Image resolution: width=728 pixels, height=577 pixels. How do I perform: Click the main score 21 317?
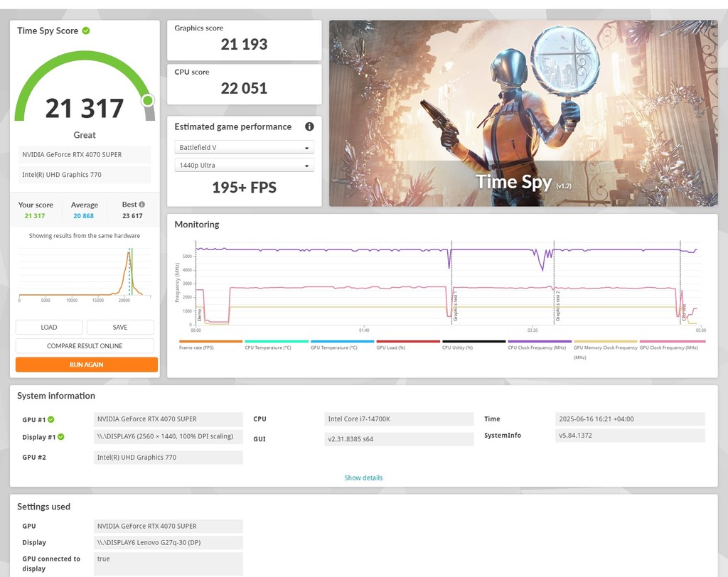pos(85,109)
